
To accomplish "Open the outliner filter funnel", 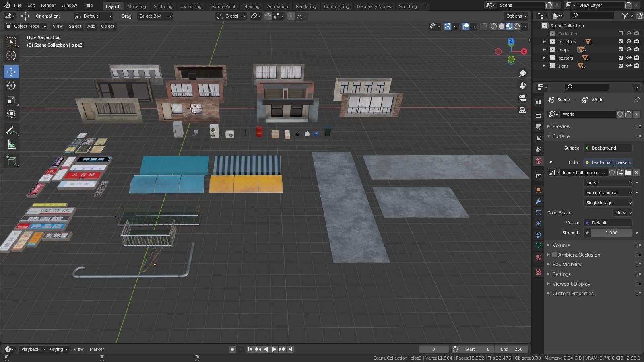I will click(625, 16).
